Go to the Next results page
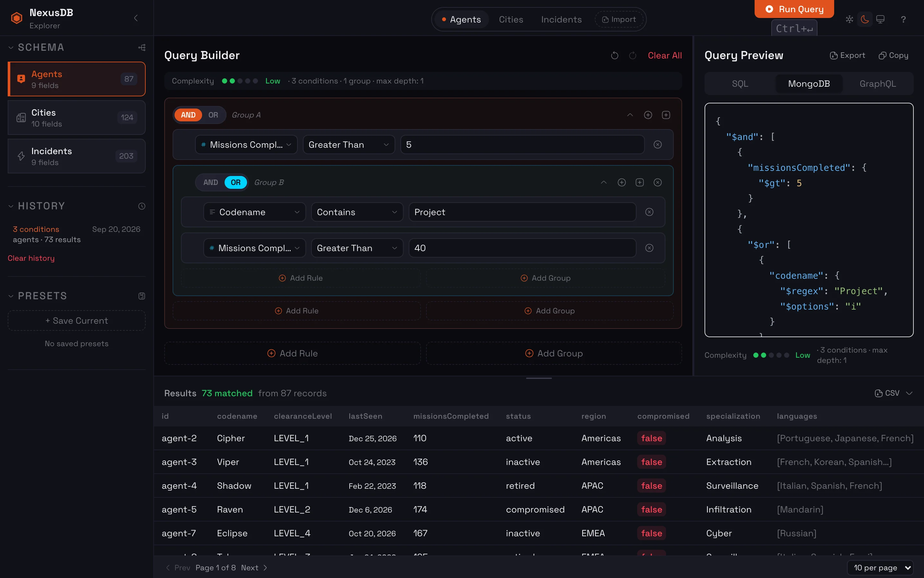Screen dimensions: 924x578 tap(254, 568)
